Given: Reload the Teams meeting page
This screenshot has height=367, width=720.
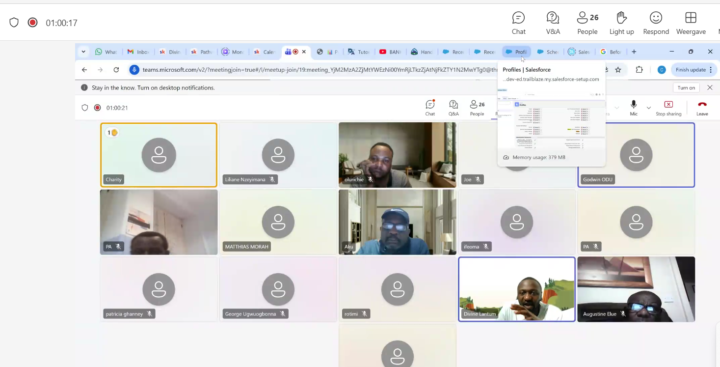Looking at the screenshot, I should coord(116,70).
